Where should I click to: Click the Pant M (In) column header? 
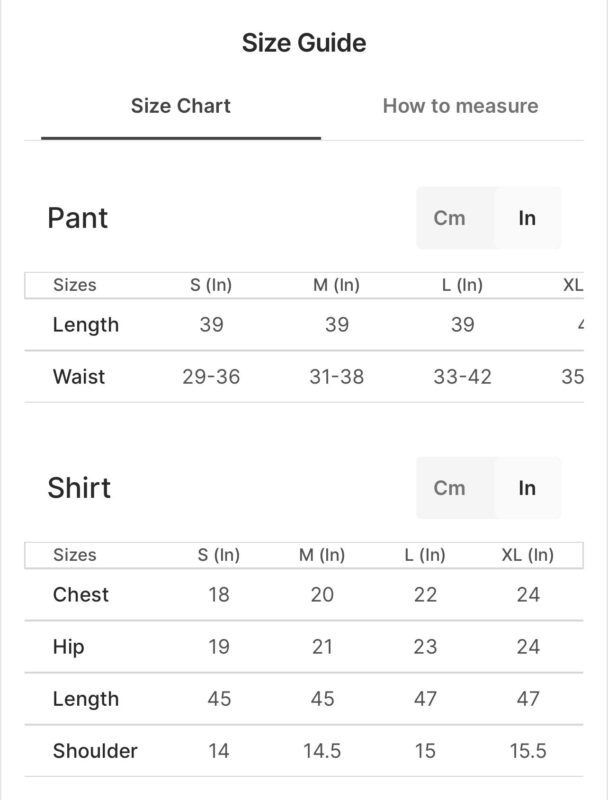[336, 285]
